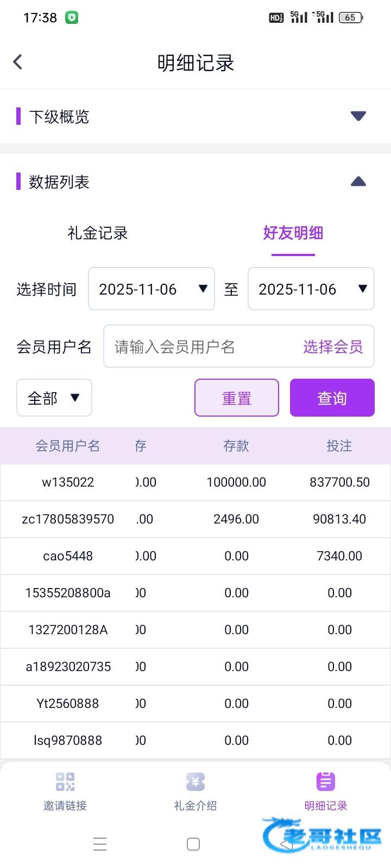
Task: Select the 好友明细 tab
Action: (293, 233)
